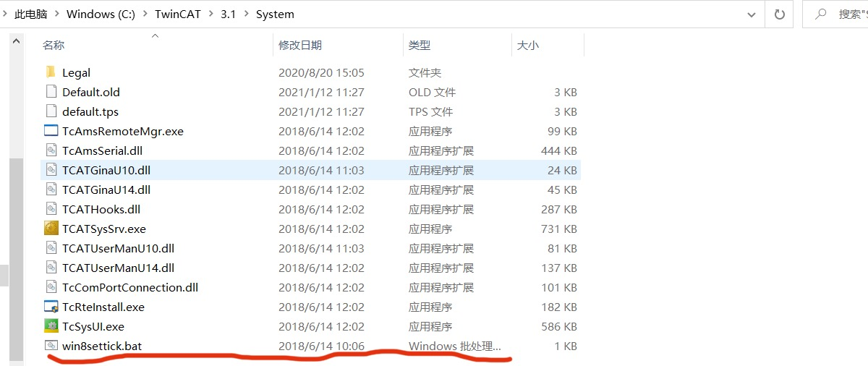
Task: Expand the chevron after Windows (C:)
Action: [145, 14]
